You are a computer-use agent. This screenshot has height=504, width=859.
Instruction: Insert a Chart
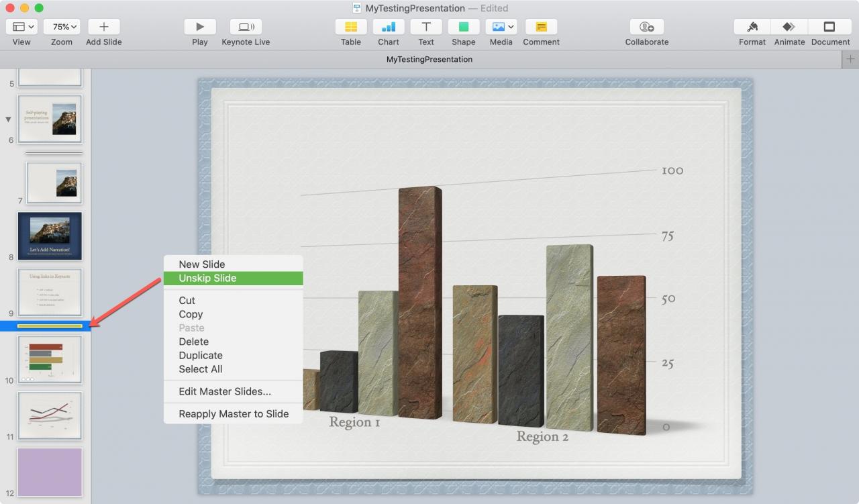389,27
